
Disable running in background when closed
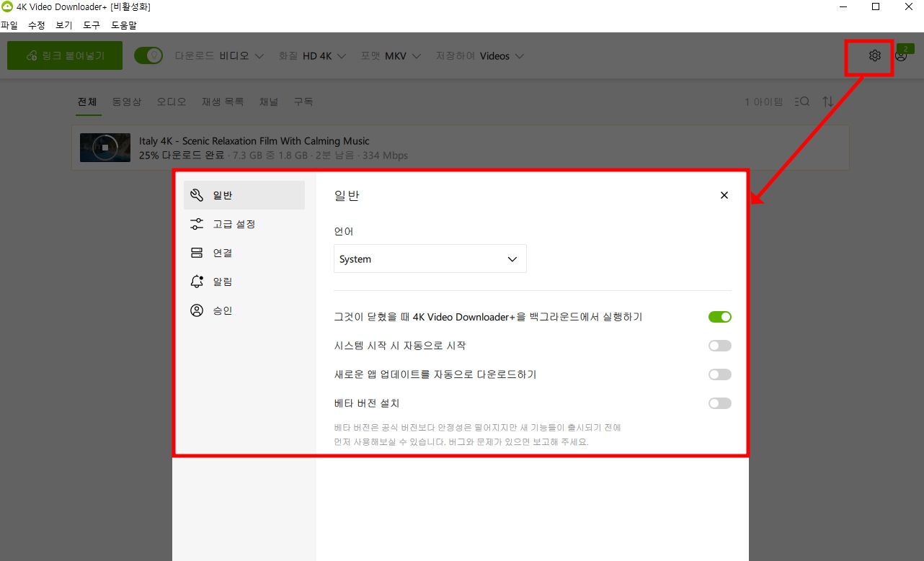719,316
